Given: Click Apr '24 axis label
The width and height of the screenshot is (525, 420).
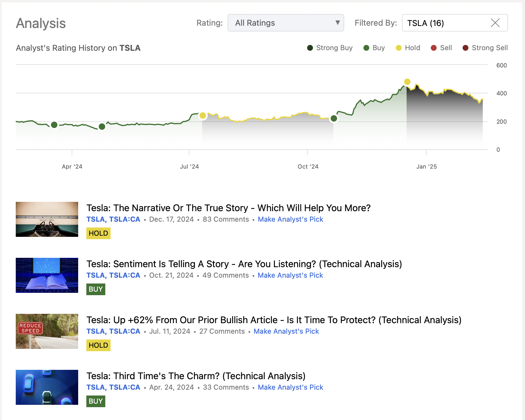Looking at the screenshot, I should pyautogui.click(x=72, y=167).
